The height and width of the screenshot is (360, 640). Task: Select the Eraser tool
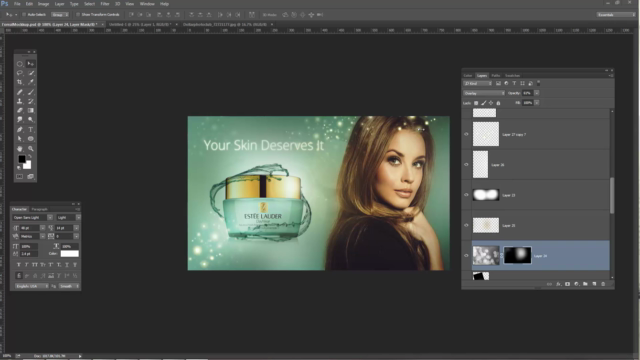click(20, 110)
